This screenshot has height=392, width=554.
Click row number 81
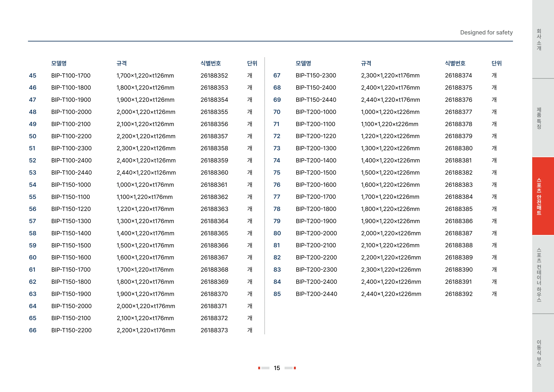(x=277, y=245)
